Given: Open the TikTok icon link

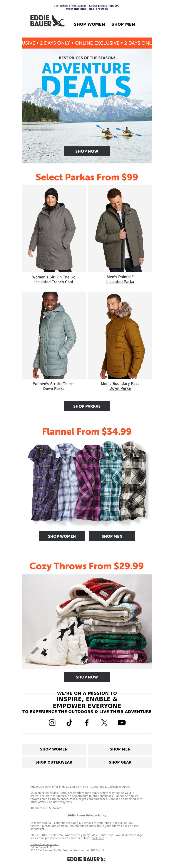Looking at the screenshot, I should (x=70, y=722).
